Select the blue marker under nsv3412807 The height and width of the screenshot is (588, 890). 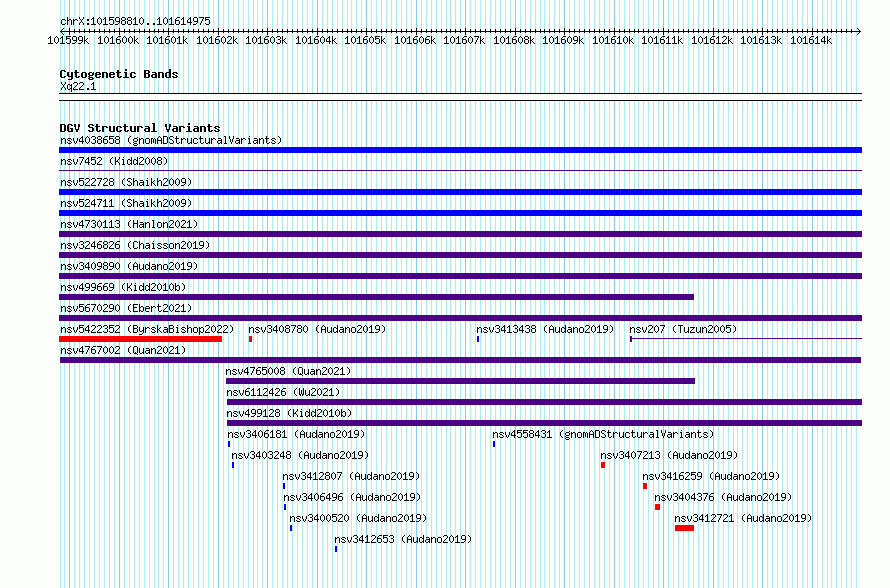[x=284, y=486]
